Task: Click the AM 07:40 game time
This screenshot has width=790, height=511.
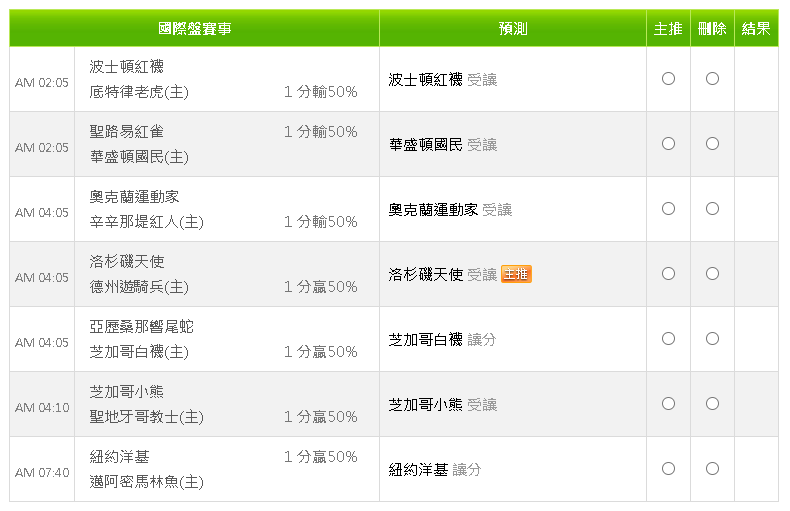Action: pyautogui.click(x=42, y=473)
